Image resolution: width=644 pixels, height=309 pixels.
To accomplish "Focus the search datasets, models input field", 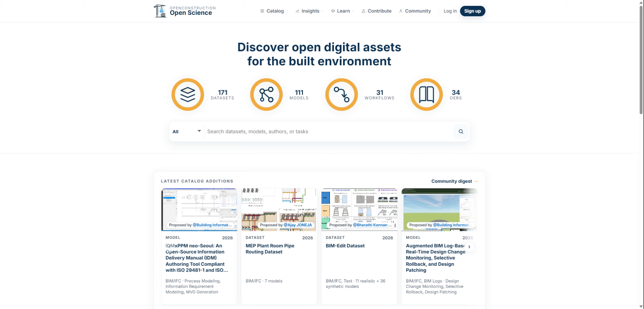I will (329, 132).
